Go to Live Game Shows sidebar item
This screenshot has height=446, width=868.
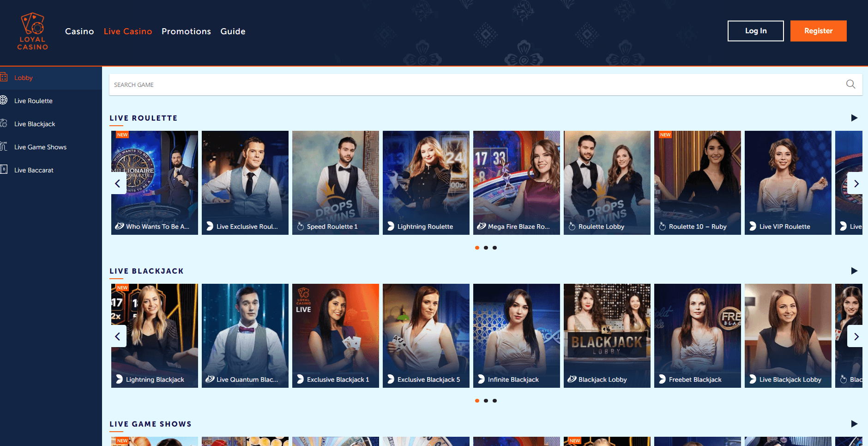click(x=40, y=147)
